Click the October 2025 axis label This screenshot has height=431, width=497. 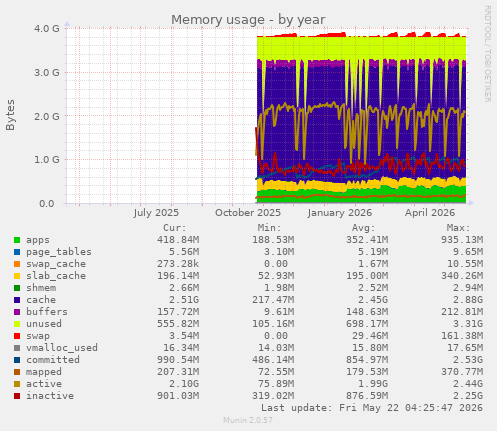248,213
